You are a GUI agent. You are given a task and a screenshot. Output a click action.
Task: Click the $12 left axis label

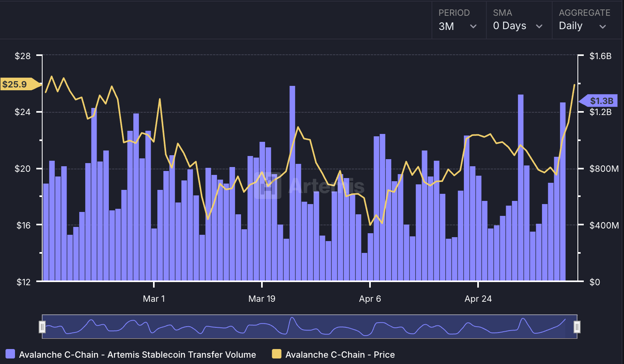(23, 282)
